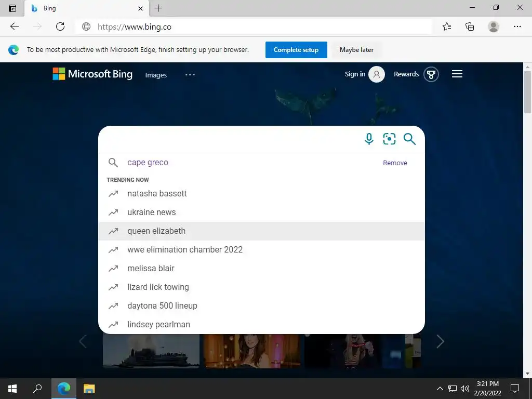Choose ukraine news suggestion
Image resolution: width=532 pixels, height=399 pixels.
(261, 212)
